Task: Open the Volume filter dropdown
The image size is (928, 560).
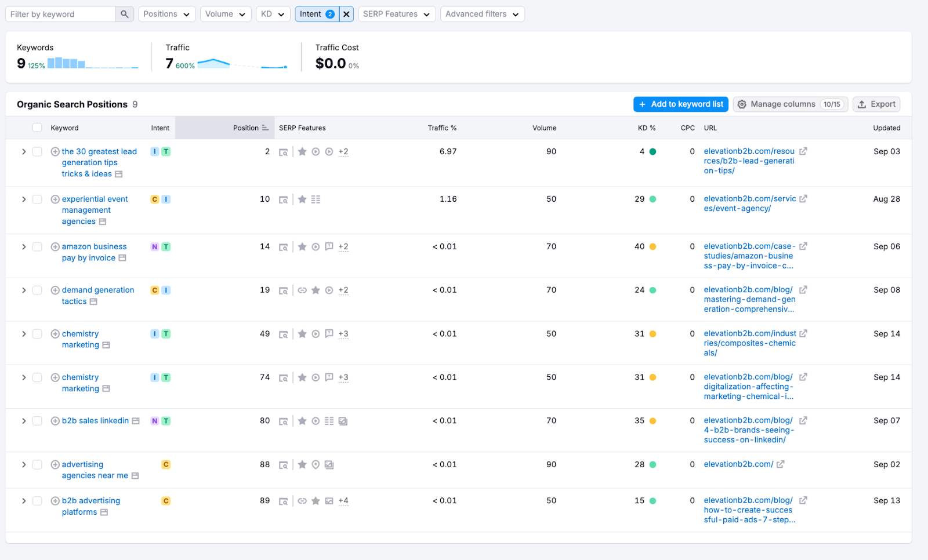Action: click(x=226, y=14)
